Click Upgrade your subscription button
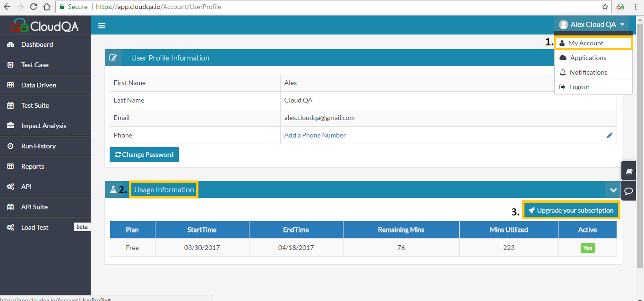Screen dimensions: 644x301 571,210
